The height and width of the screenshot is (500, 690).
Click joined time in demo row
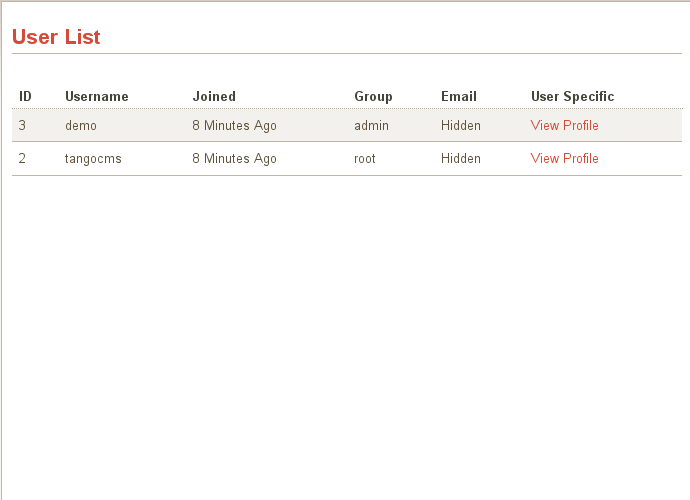234,125
